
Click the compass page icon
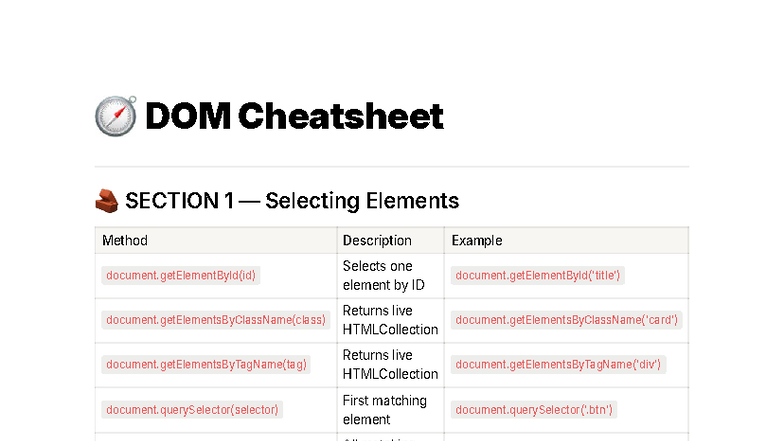pyautogui.click(x=115, y=117)
